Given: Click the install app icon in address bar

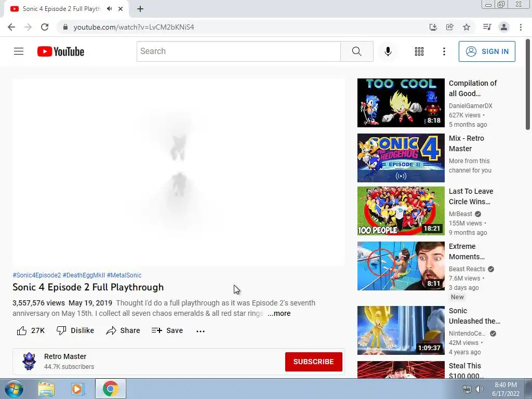Looking at the screenshot, I should (x=433, y=27).
